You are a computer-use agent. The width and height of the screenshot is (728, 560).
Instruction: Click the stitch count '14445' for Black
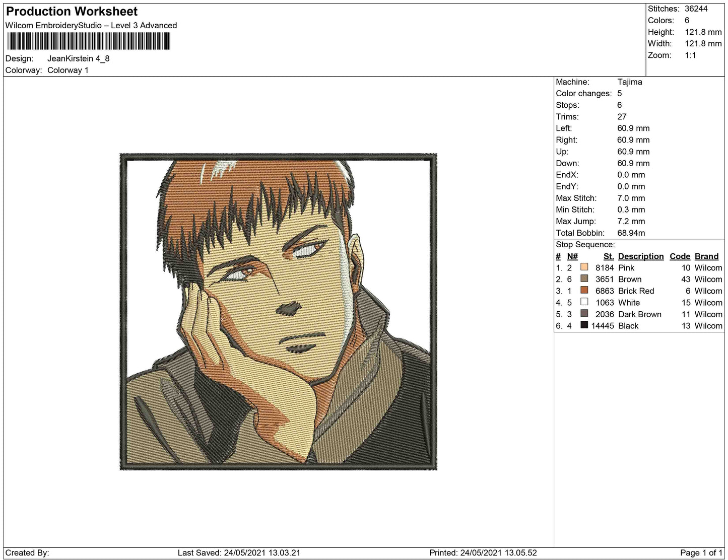pyautogui.click(x=603, y=325)
